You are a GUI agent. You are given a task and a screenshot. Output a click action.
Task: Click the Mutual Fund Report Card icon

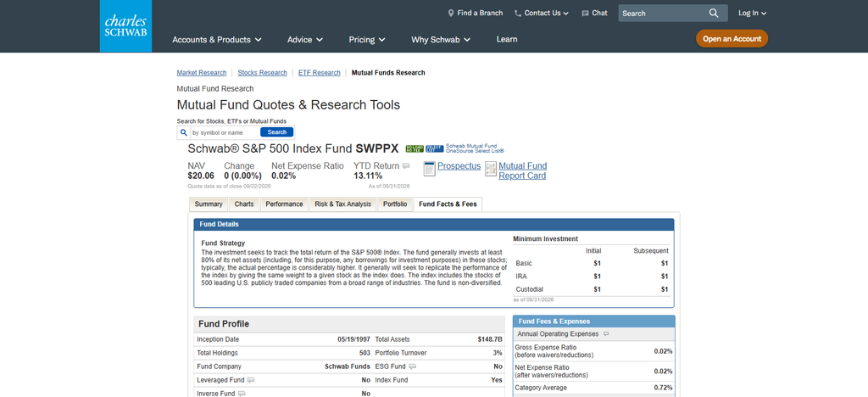click(491, 170)
